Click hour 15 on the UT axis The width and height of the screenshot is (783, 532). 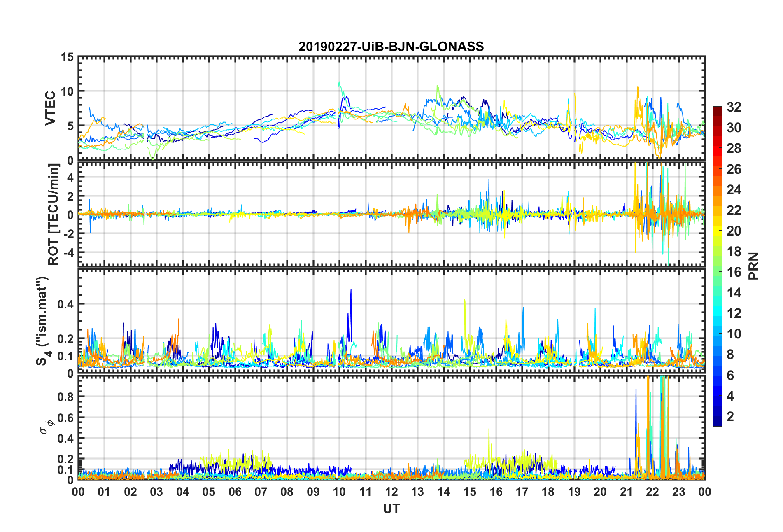tap(470, 492)
